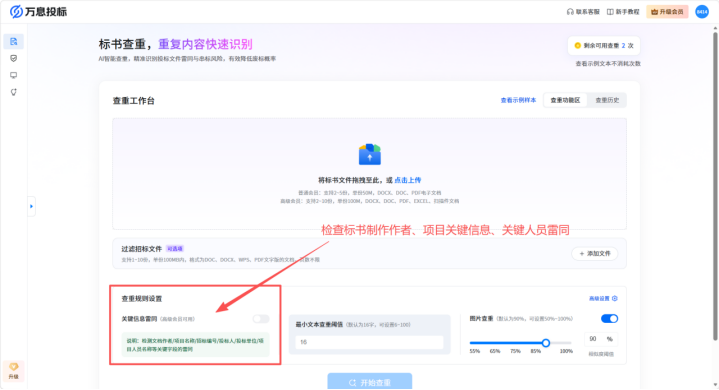Click the image similarity slider handle
This screenshot has width=719, height=390.
tap(546, 343)
